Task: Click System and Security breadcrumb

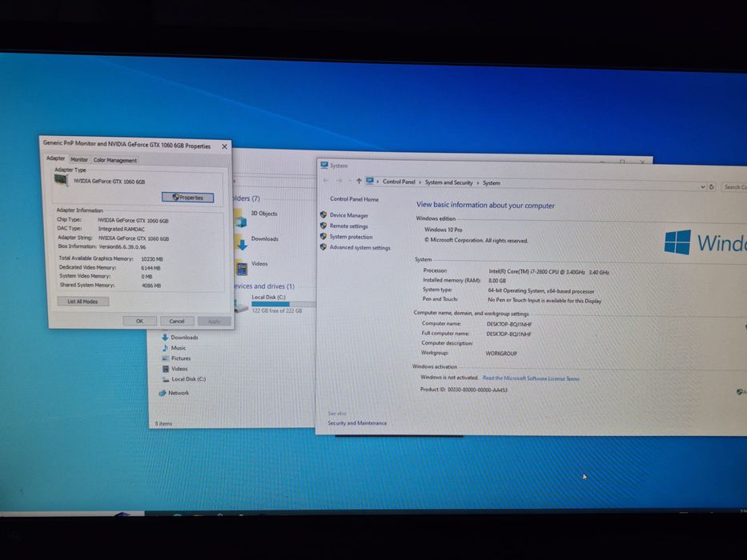Action: pos(449,182)
